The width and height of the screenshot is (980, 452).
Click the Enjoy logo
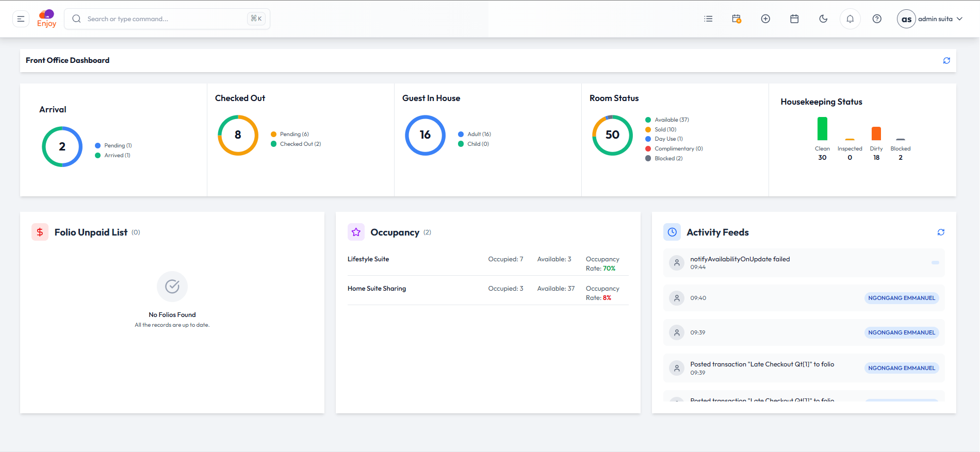(x=46, y=19)
